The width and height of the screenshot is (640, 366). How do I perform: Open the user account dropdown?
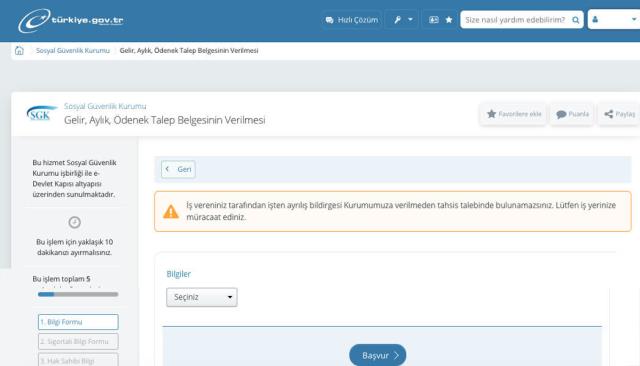click(x=614, y=20)
